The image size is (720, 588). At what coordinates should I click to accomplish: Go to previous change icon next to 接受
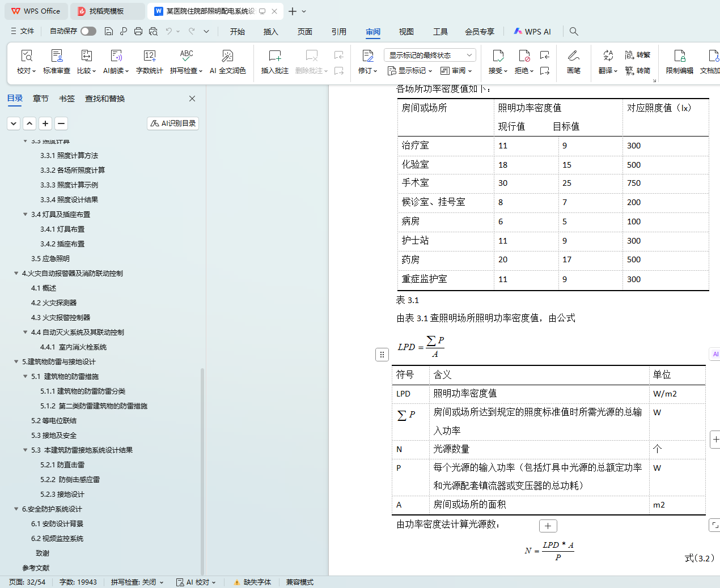click(545, 55)
